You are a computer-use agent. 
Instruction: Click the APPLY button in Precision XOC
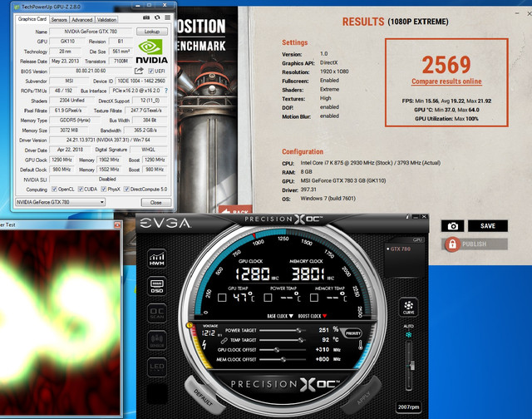pos(364,397)
